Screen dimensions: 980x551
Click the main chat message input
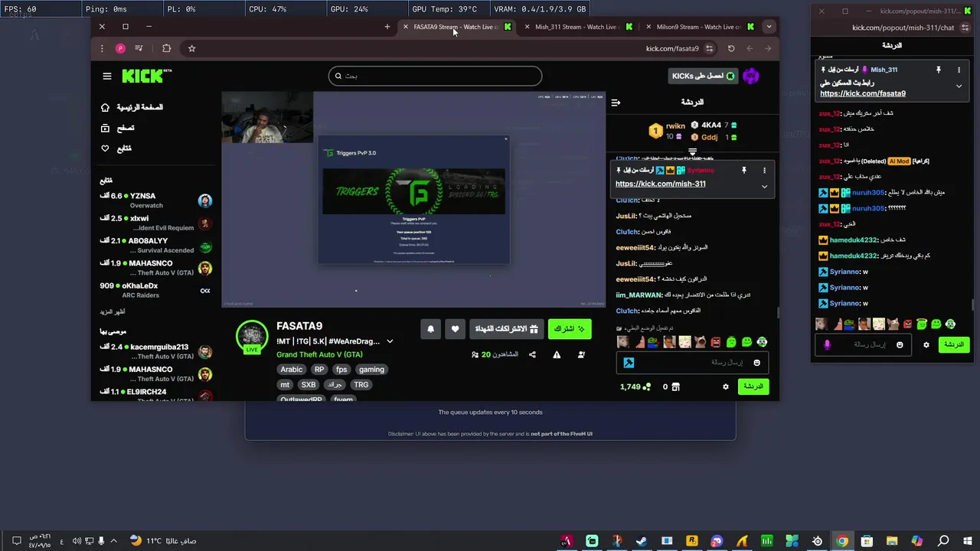coord(693,363)
